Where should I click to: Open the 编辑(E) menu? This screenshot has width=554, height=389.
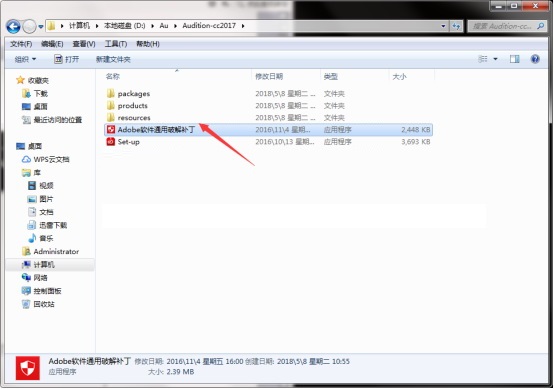52,44
